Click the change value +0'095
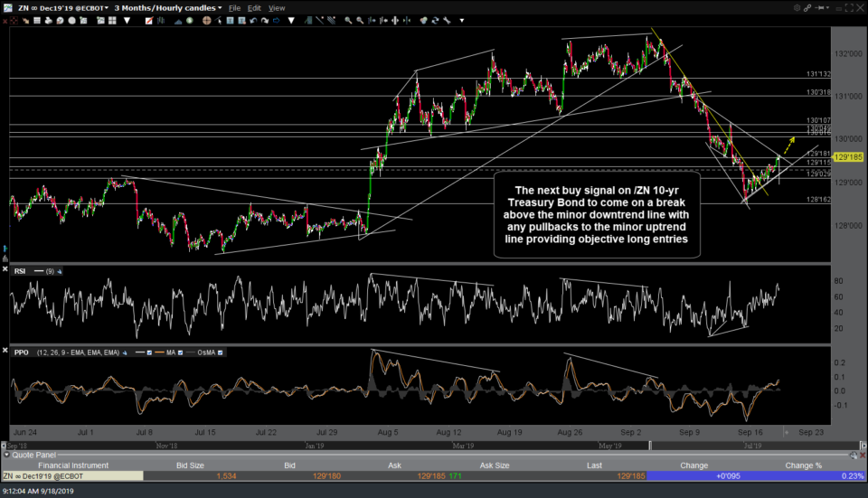868x498 pixels. pos(728,476)
